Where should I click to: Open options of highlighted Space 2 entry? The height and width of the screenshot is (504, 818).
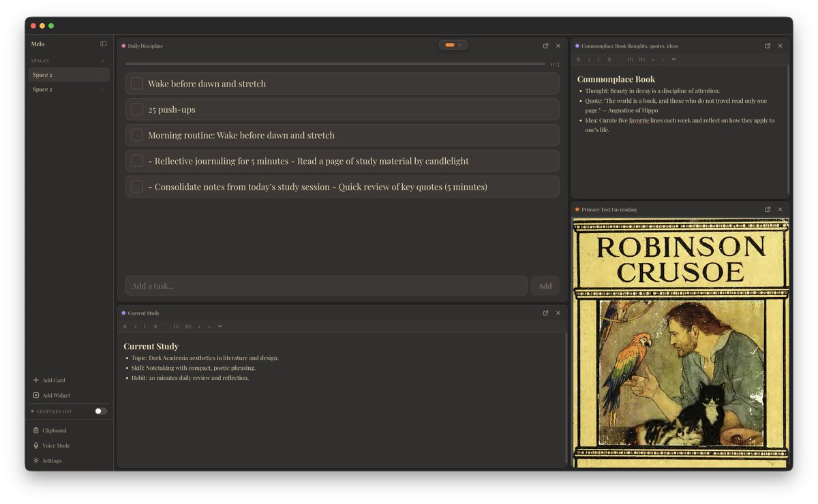point(103,75)
